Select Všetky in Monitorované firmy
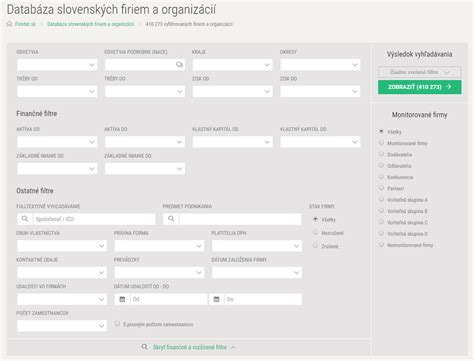The image size is (474, 361). pos(381,131)
